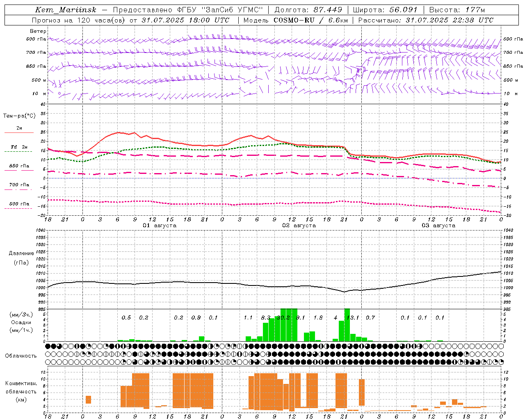Viewport: 525px width, 420px height.
Task: Click the Широта: 56.091 value
Action: (385, 10)
